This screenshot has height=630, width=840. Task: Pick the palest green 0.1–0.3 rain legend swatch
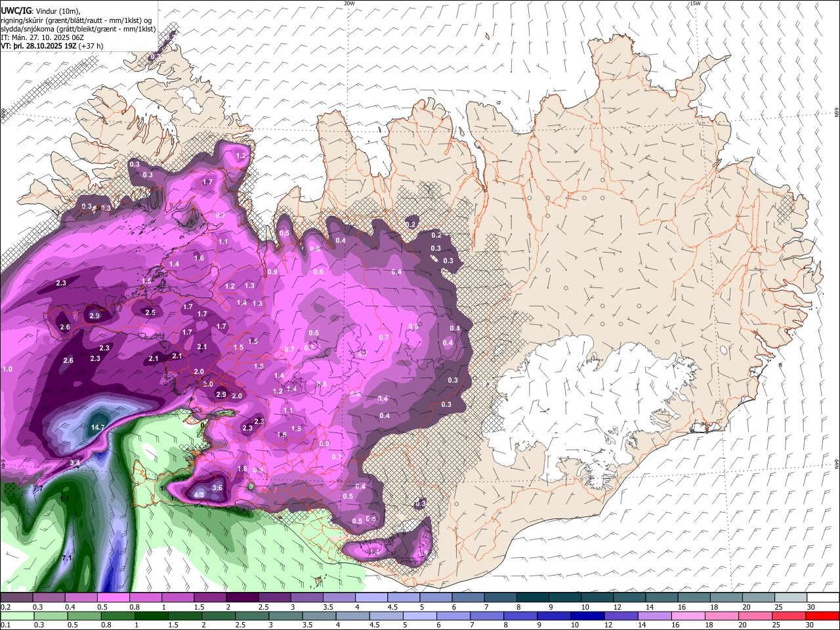coord(16,616)
